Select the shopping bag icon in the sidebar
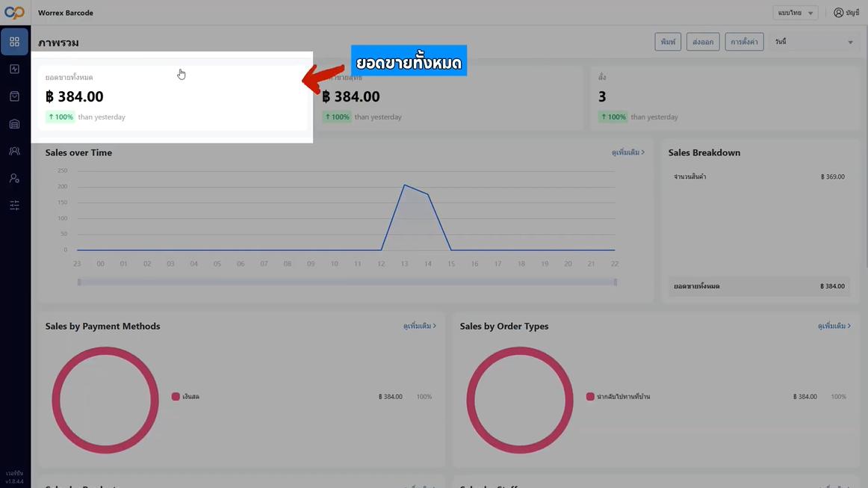The image size is (868, 488). [14, 96]
